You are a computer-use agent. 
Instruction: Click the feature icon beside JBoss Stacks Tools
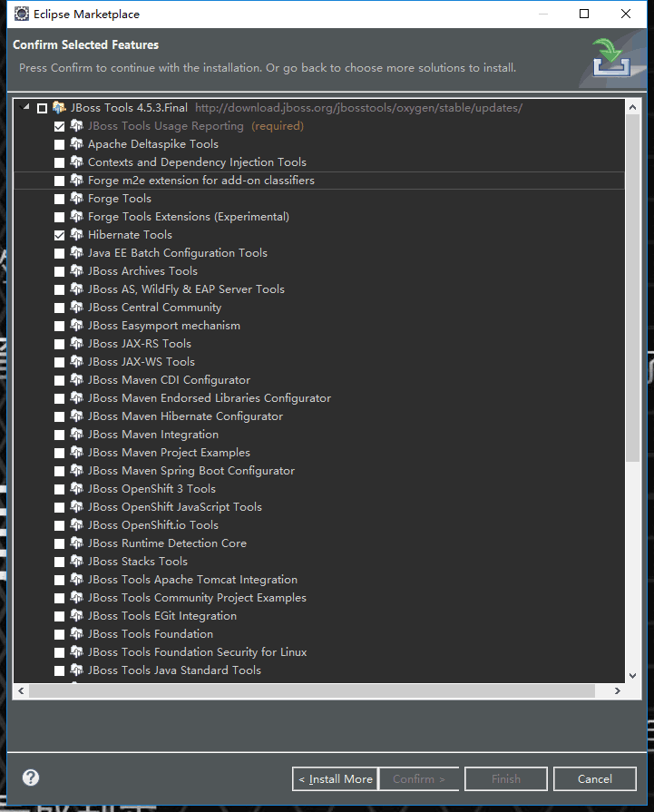pyautogui.click(x=76, y=562)
